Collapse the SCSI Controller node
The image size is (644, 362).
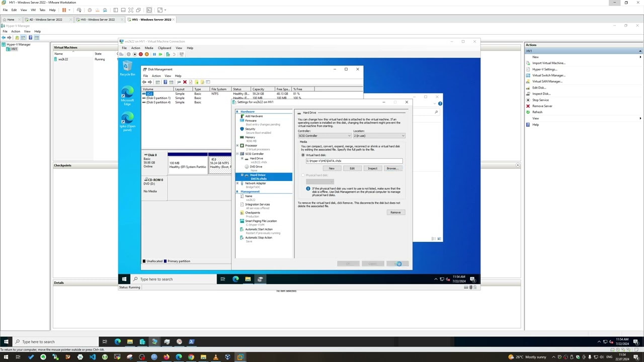point(237,154)
